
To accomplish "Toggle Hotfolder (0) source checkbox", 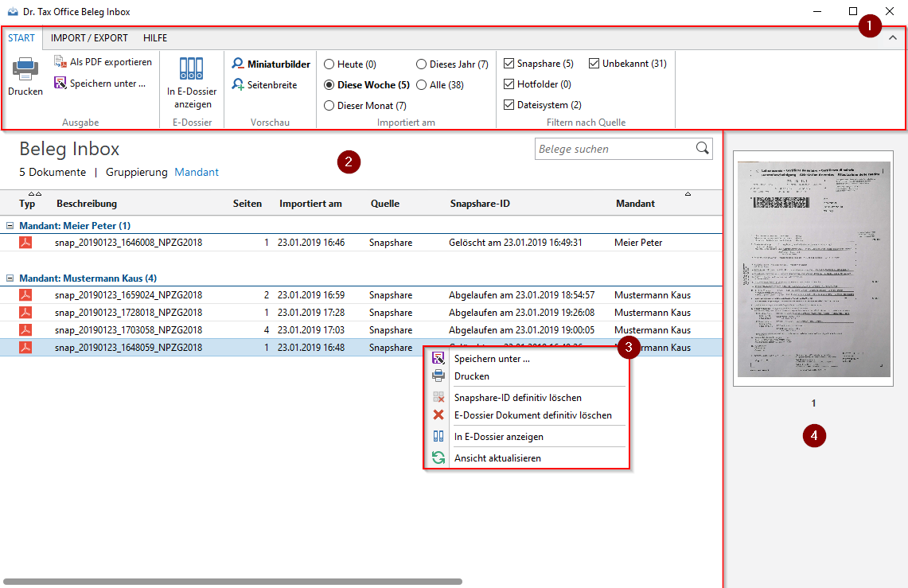I will [509, 84].
